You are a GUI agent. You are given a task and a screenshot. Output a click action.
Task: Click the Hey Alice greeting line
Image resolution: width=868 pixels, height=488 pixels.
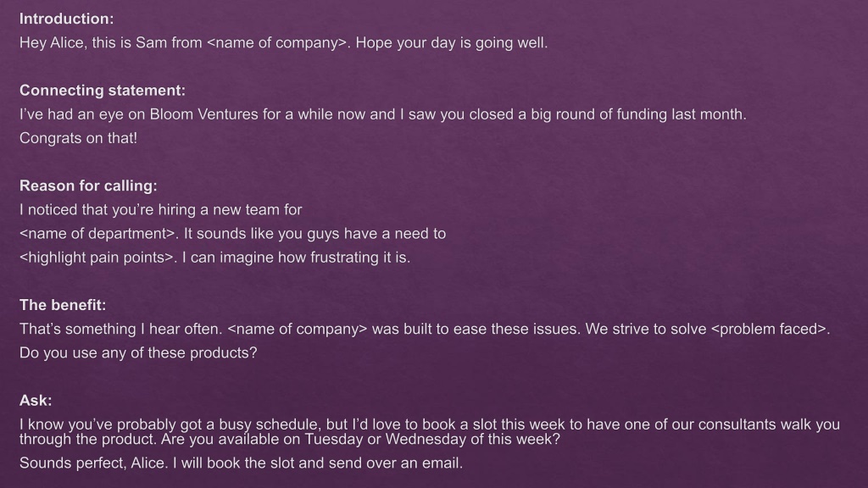tap(283, 42)
